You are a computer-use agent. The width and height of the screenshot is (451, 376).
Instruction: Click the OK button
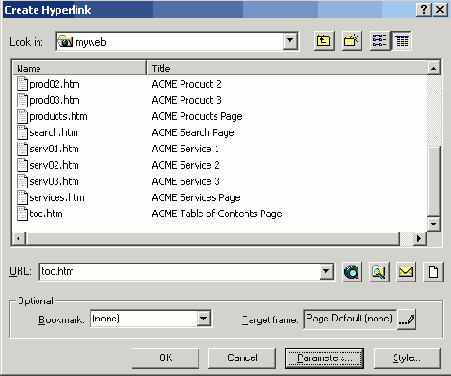[x=166, y=358]
